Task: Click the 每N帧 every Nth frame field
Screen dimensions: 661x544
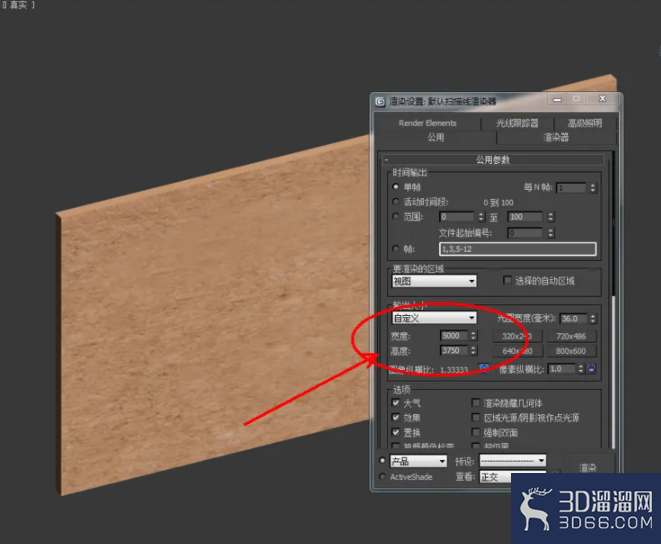Action: pos(571,188)
